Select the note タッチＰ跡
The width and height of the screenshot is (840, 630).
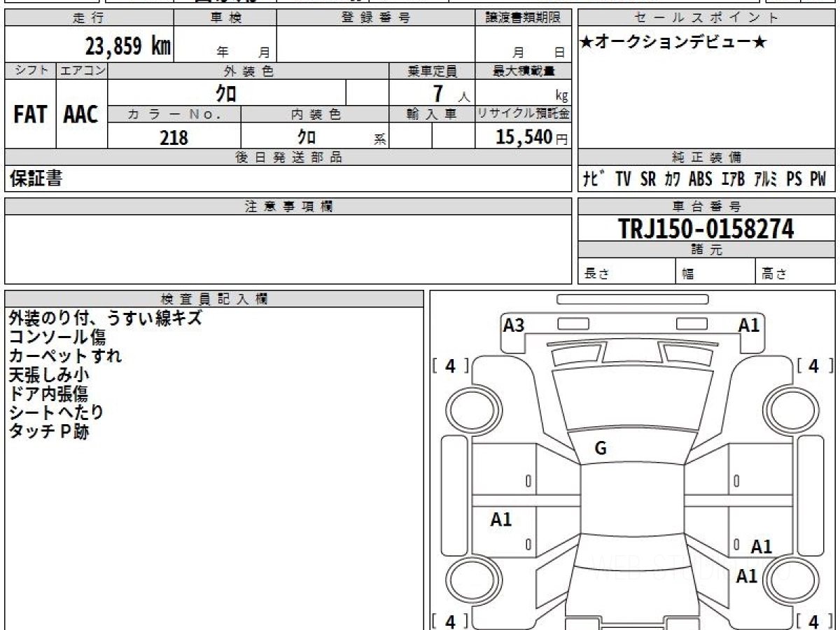click(x=48, y=431)
